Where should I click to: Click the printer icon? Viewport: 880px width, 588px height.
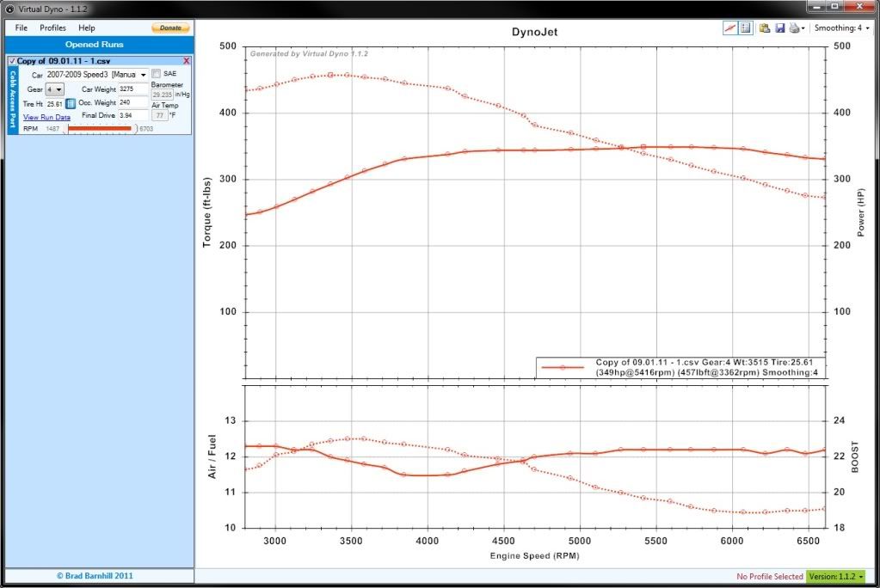[x=793, y=28]
